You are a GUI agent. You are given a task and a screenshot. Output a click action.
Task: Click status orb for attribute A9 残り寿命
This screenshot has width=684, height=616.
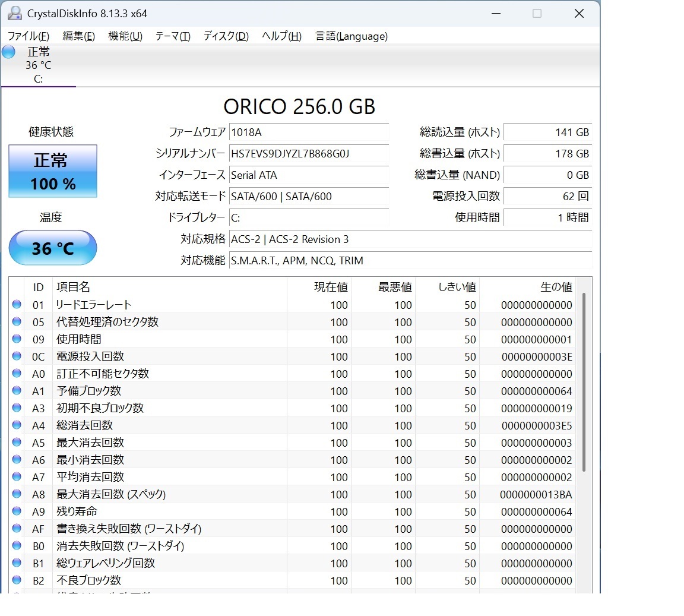click(17, 511)
